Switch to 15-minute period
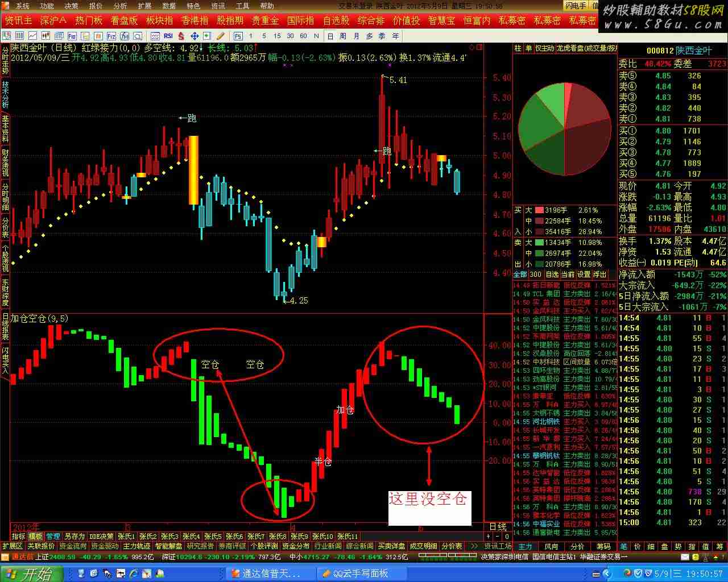Viewport: 728px width, 582px height. point(277,36)
